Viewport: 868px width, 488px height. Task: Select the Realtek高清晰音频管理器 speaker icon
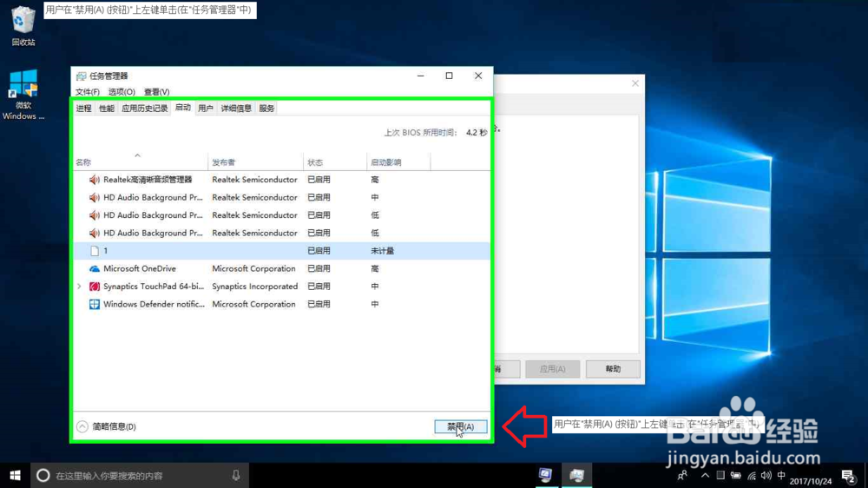click(95, 180)
